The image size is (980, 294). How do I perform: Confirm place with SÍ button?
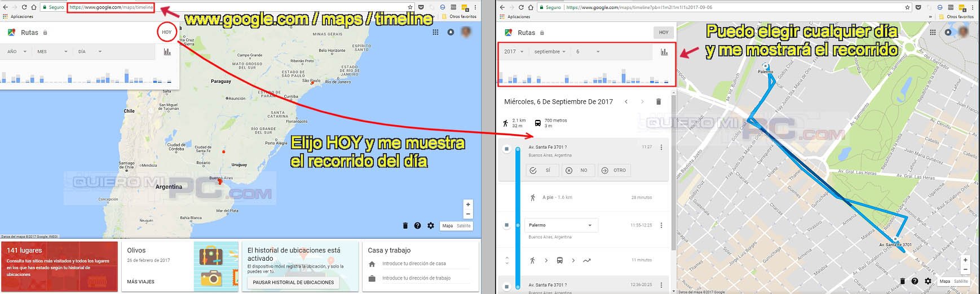(x=541, y=170)
